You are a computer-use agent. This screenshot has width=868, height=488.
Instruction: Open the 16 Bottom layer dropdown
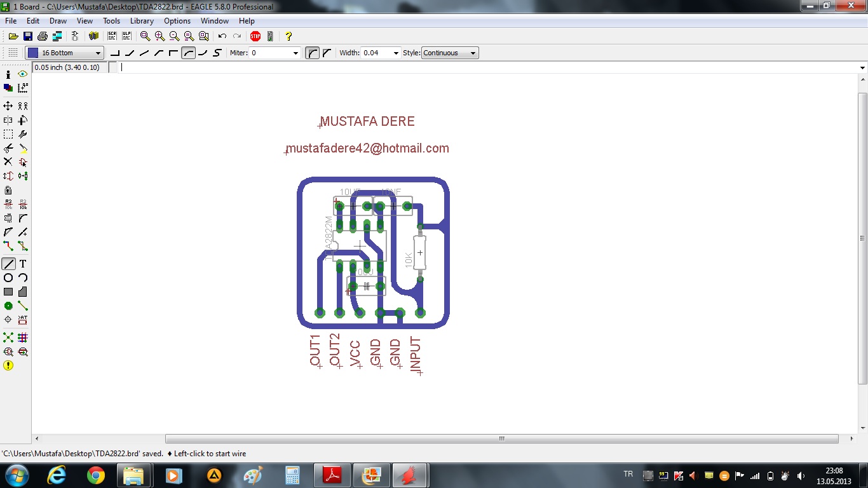(64, 53)
